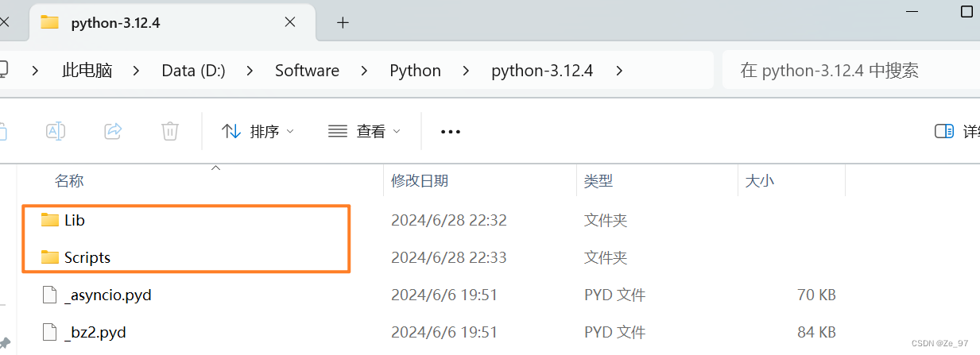Select the Lib folder
Image resolution: width=980 pixels, height=355 pixels.
pos(75,220)
